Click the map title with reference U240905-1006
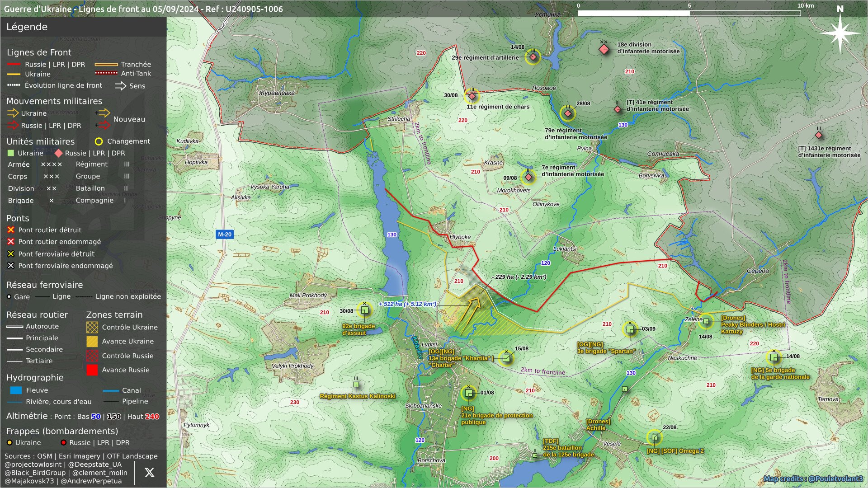The image size is (868, 488). click(x=143, y=9)
